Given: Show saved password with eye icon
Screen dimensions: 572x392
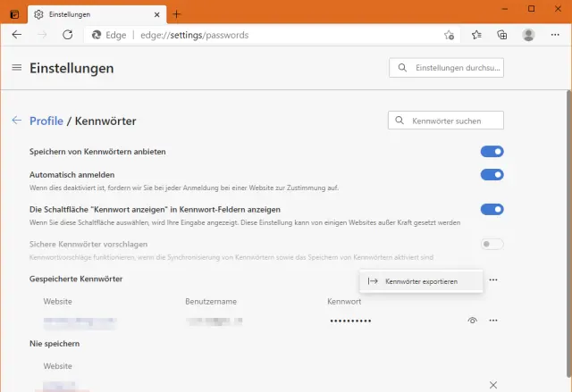Looking at the screenshot, I should 473,321.
